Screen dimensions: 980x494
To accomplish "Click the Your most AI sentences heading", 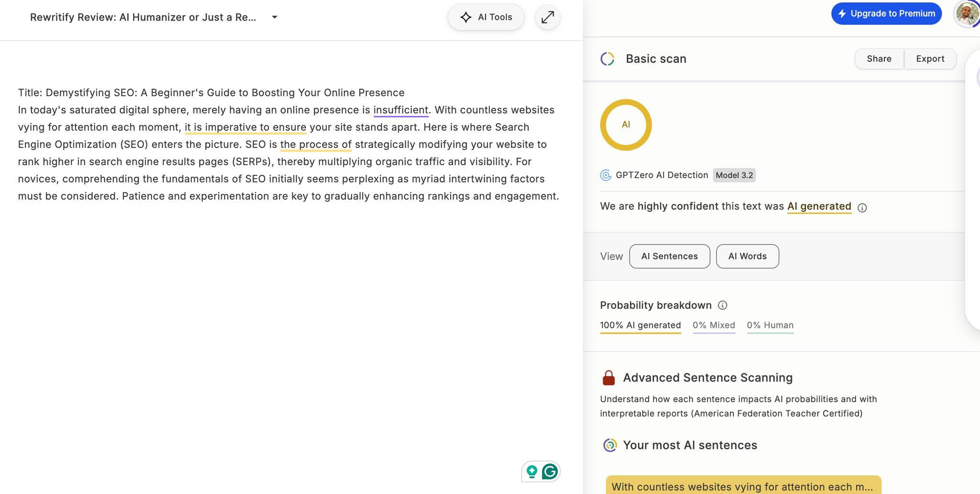I will point(690,445).
